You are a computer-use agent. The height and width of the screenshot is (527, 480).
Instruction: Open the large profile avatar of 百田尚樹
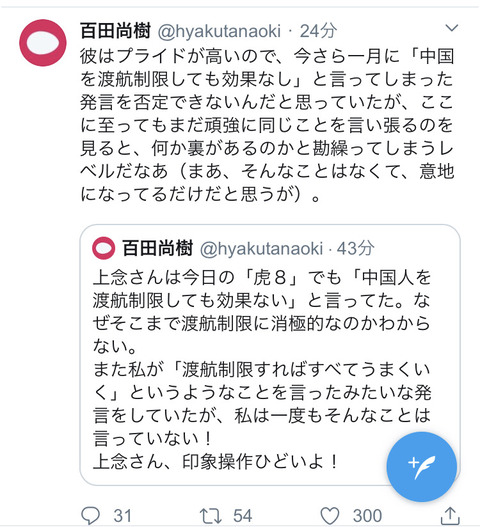(x=43, y=43)
